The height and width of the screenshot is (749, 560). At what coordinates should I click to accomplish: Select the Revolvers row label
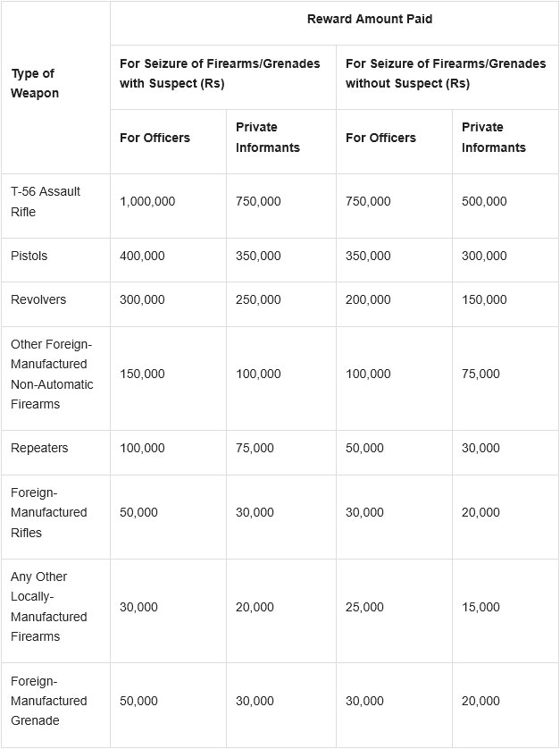tap(38, 300)
